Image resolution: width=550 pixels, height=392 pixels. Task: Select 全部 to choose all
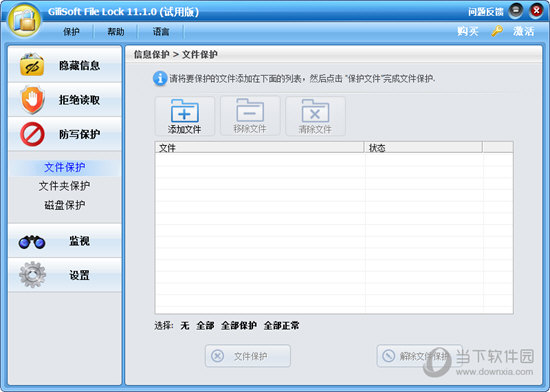[205, 326]
